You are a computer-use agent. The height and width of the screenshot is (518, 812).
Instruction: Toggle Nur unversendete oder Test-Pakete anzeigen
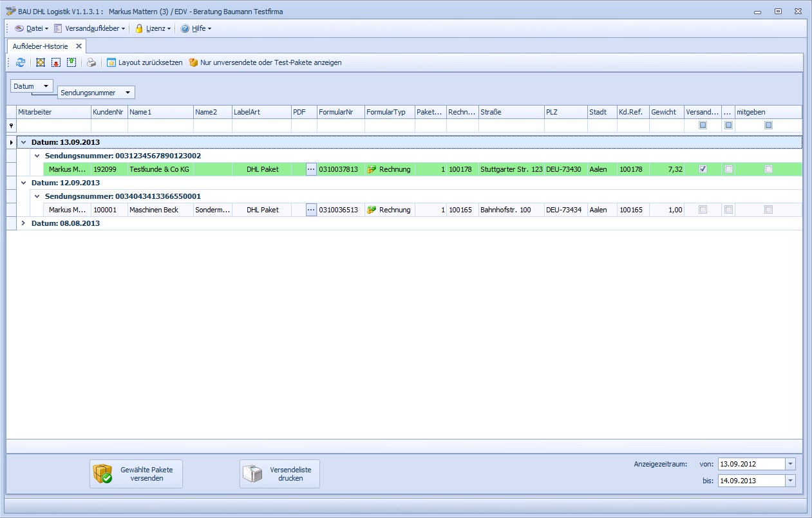tap(265, 62)
